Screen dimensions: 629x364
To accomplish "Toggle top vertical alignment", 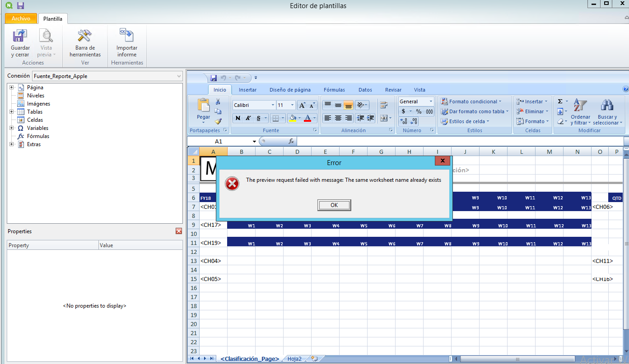I will click(x=328, y=105).
